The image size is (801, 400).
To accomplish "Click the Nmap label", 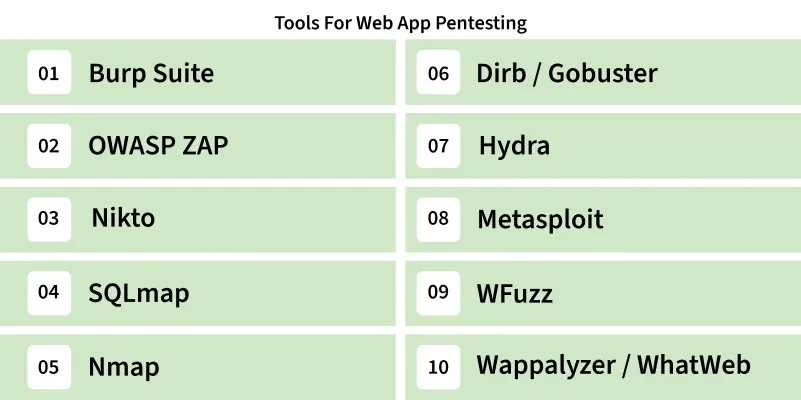I will coord(123,367).
